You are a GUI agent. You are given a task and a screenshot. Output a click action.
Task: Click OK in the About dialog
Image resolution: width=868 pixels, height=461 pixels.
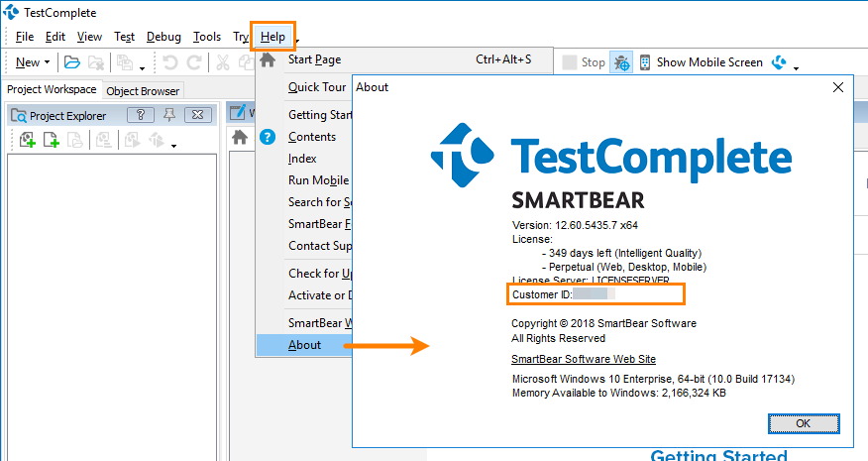[804, 424]
